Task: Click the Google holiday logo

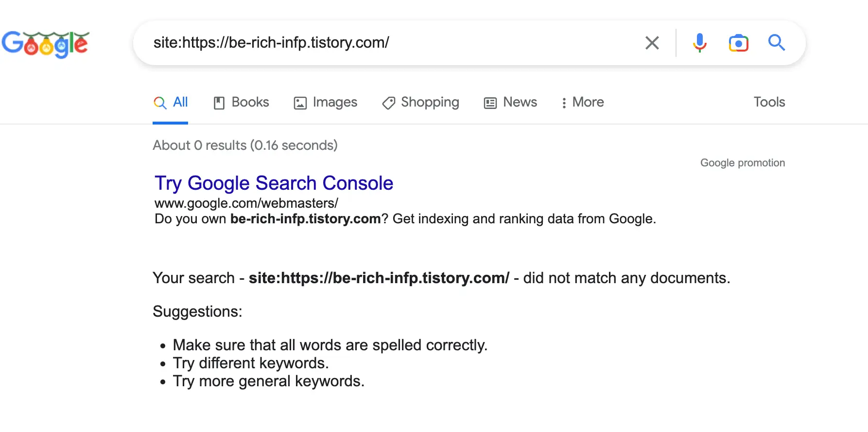Action: pos(45,44)
